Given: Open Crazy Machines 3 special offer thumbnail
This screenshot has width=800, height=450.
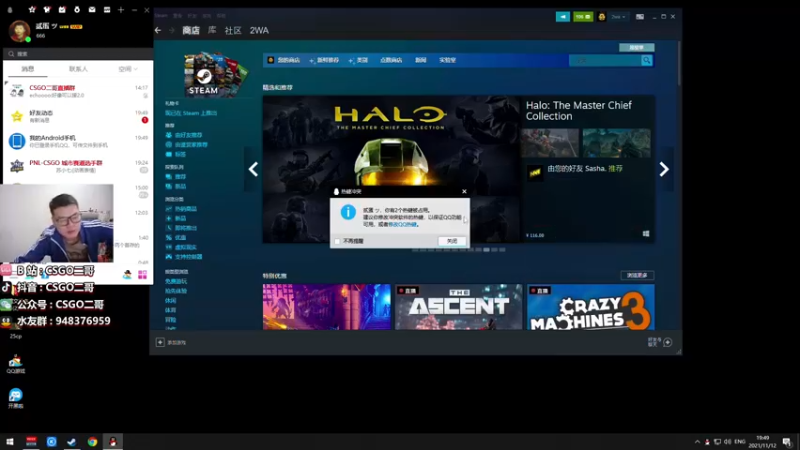Looking at the screenshot, I should (591, 307).
